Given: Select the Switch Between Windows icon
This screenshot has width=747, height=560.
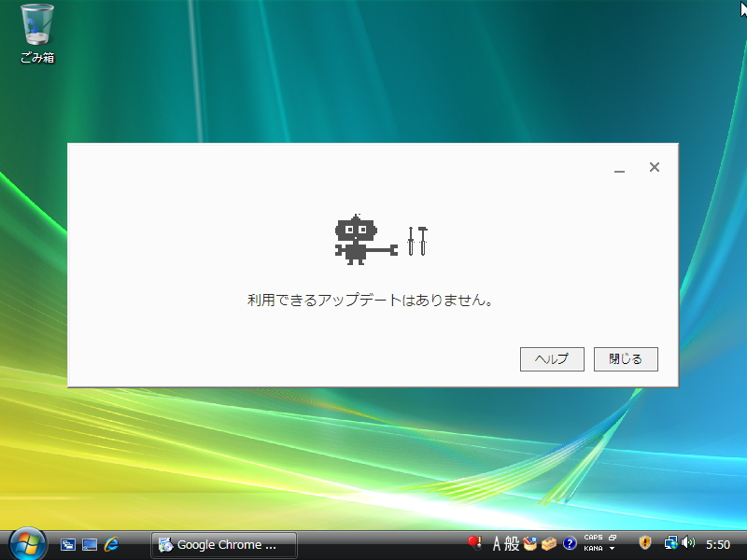Looking at the screenshot, I should [x=67, y=544].
